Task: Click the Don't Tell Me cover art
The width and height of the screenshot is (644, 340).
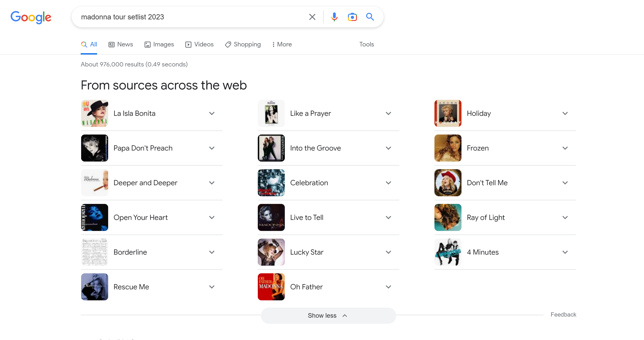Action: point(448,183)
